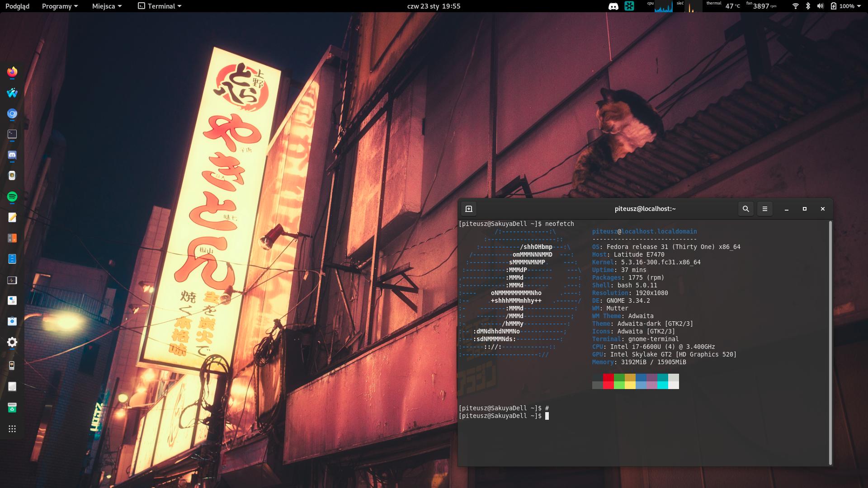868x488 pixels.
Task: Open the blue W app in dock
Action: pos(12,93)
